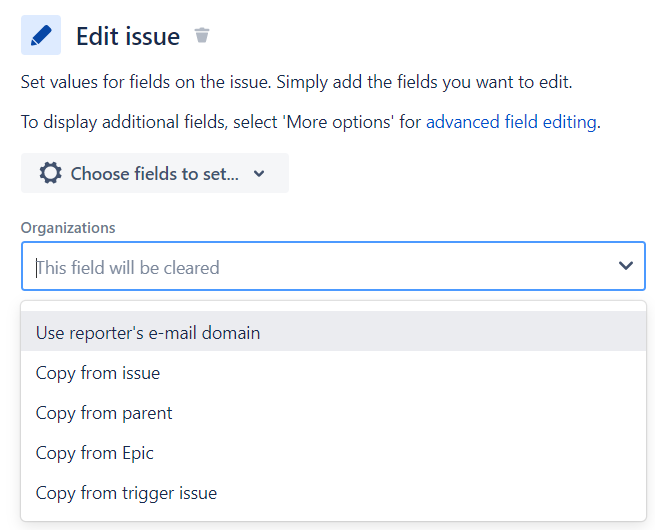Open the advanced field editing link
Screen dimensions: 655x530
pyautogui.click(x=511, y=122)
